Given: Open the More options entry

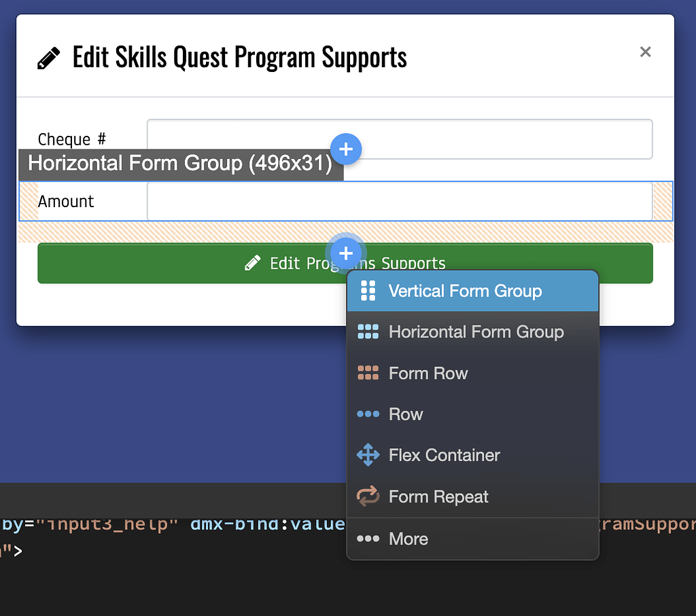Looking at the screenshot, I should 408,539.
